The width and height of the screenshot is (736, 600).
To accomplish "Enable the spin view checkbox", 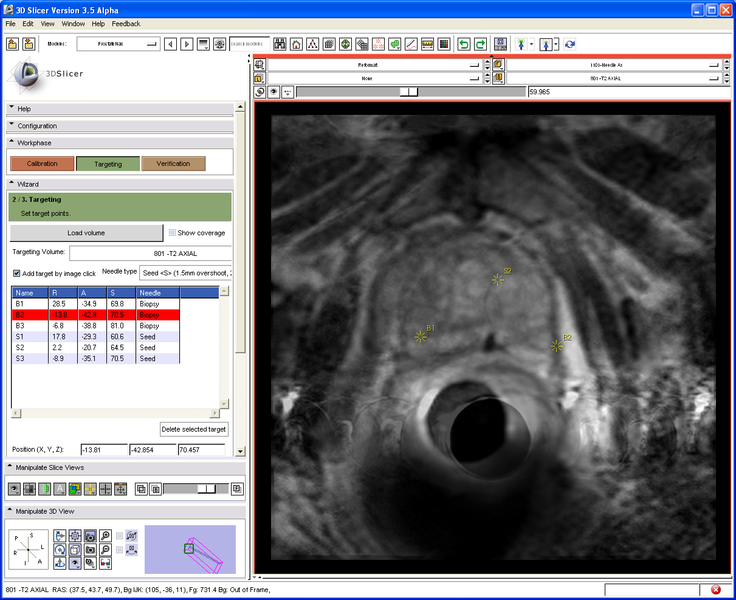I will 120,536.
